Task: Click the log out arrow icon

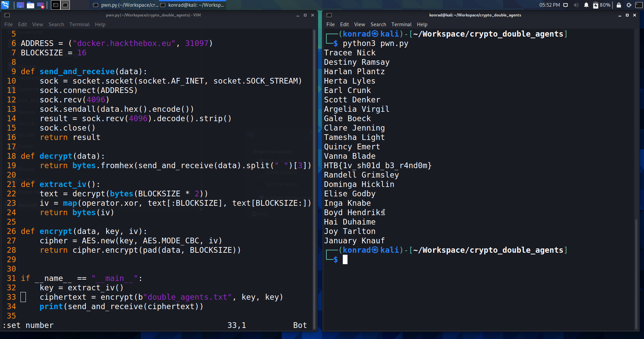Action: [629, 5]
